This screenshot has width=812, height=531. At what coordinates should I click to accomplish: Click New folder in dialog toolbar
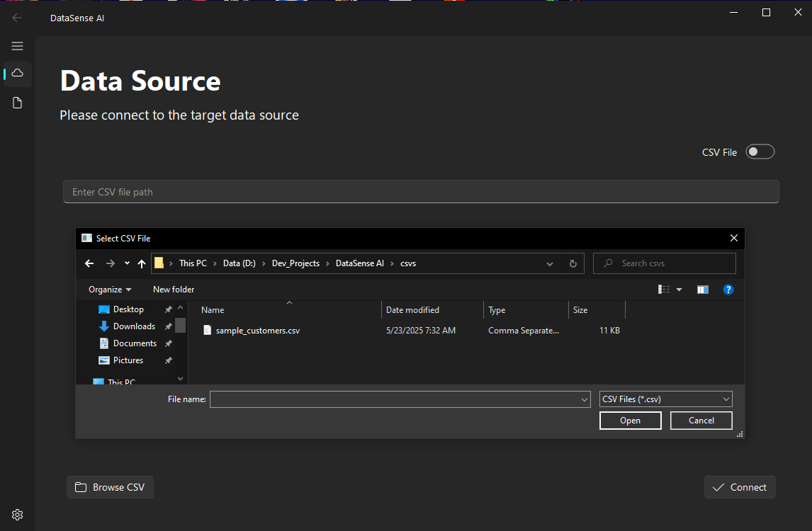174,290
